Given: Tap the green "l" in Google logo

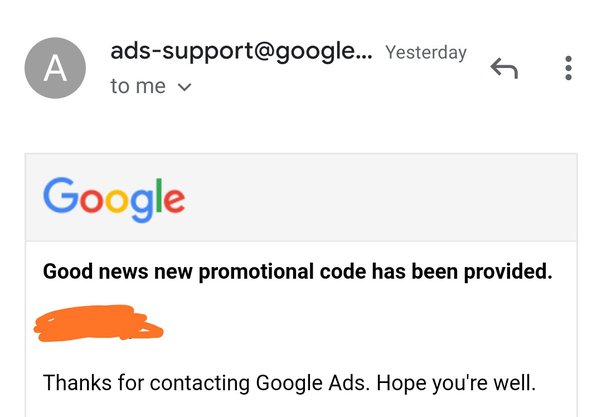Looking at the screenshot, I should click(159, 195).
